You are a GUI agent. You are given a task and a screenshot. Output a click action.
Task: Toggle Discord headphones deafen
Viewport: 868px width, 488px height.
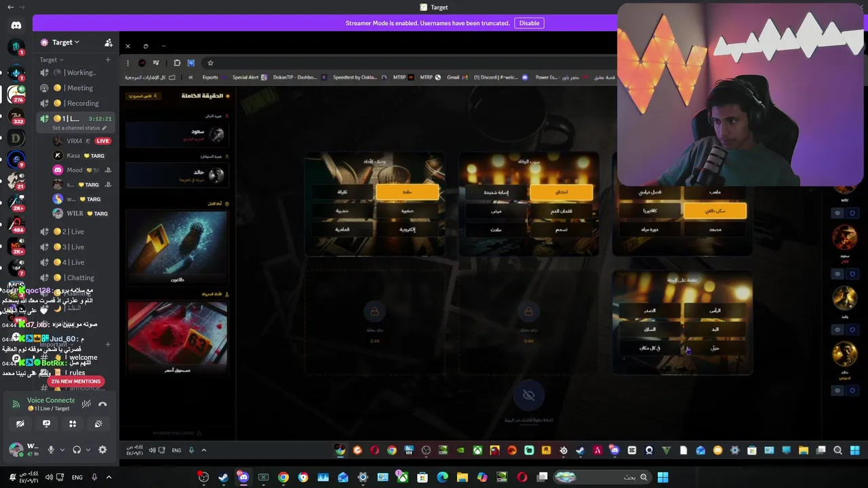coord(77,449)
